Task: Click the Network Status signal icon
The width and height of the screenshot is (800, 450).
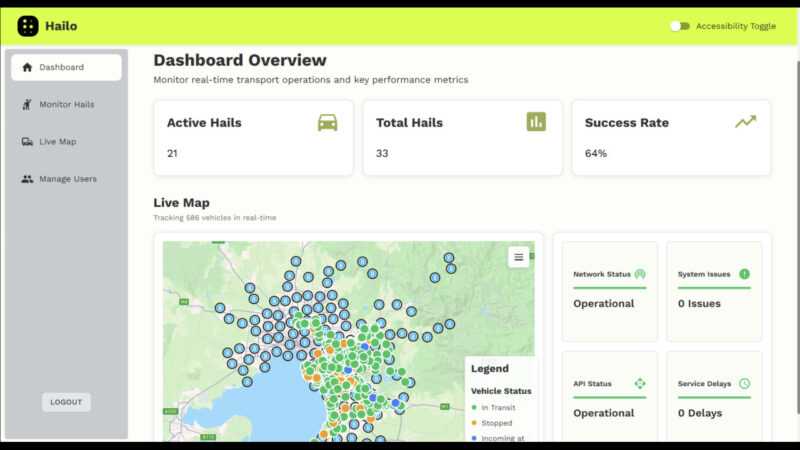Action: pos(640,274)
